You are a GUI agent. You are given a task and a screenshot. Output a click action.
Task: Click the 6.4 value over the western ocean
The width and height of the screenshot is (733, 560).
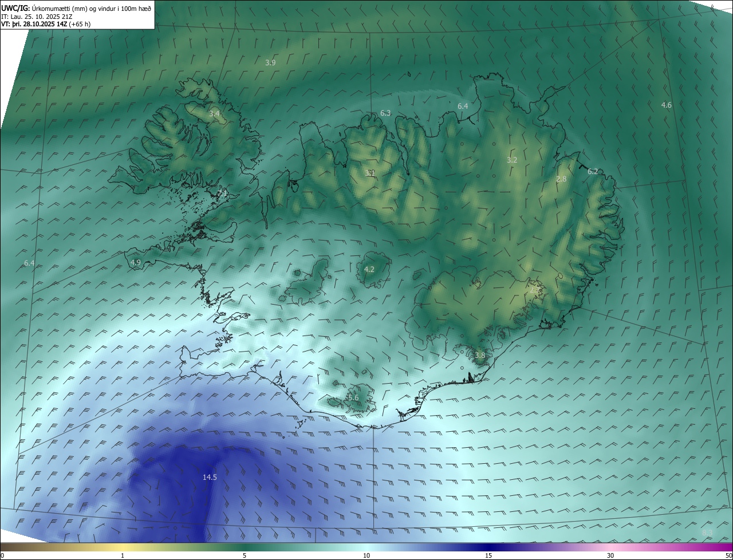(29, 263)
